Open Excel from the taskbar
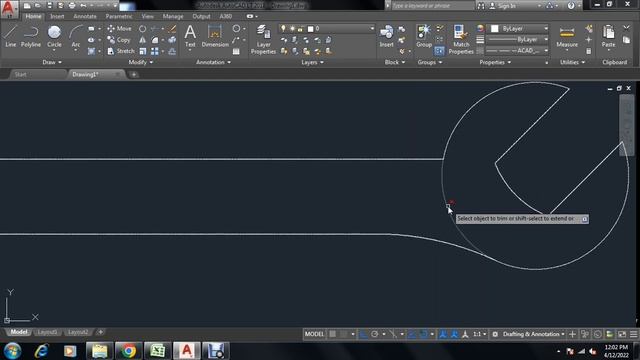 [x=157, y=351]
